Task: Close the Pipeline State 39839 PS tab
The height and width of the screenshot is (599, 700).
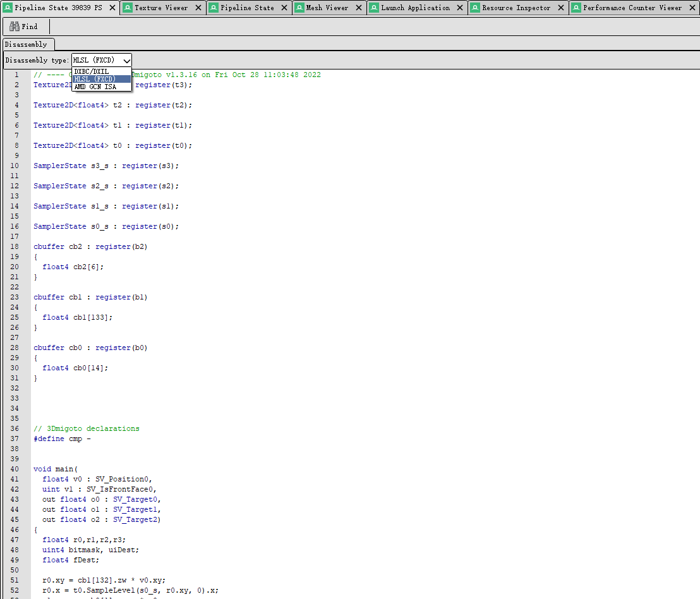Action: (112, 8)
